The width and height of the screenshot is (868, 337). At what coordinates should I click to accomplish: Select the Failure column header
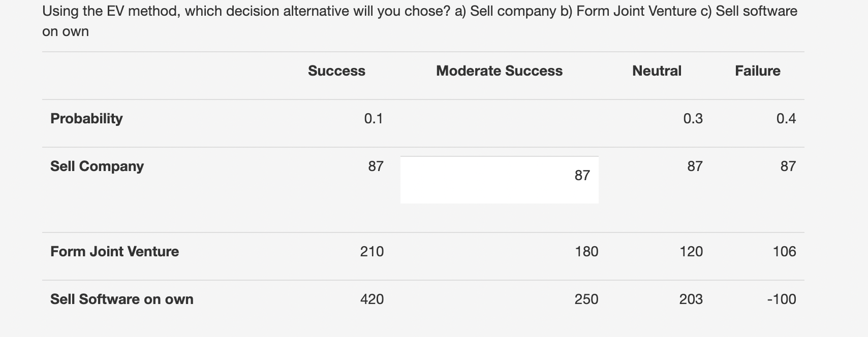[758, 71]
